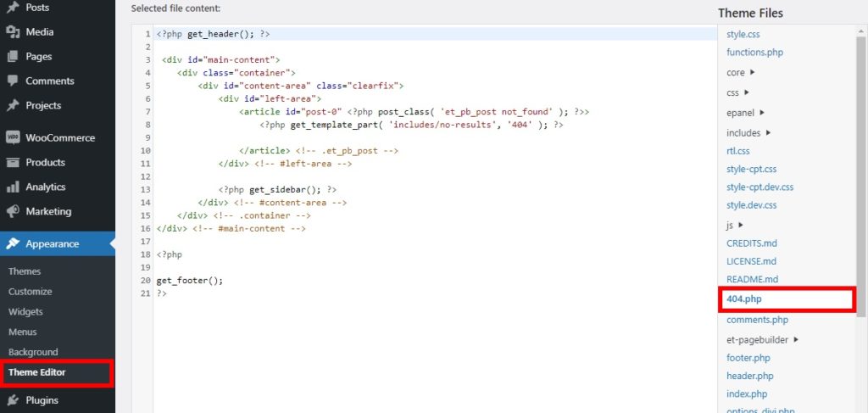Click the core folder label
The height and width of the screenshot is (413, 868).
735,73
